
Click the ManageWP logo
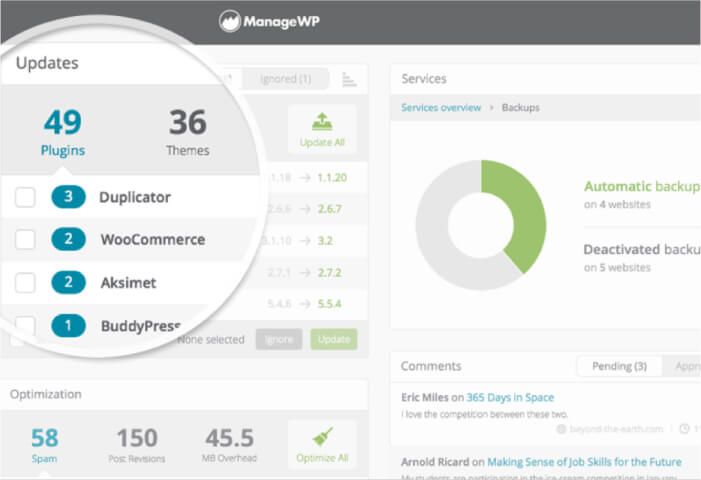click(x=269, y=21)
